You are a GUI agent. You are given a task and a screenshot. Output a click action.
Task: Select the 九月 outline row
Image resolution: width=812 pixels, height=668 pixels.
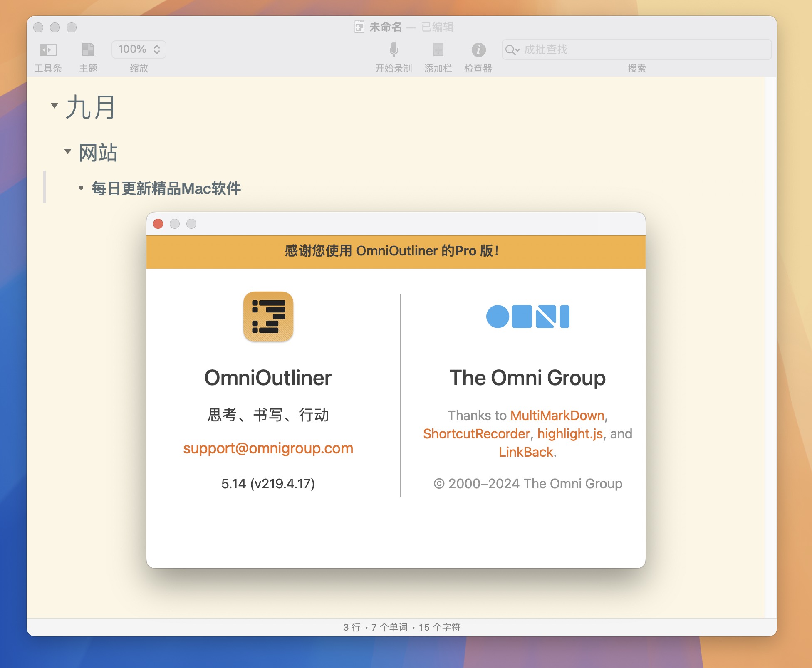(91, 107)
